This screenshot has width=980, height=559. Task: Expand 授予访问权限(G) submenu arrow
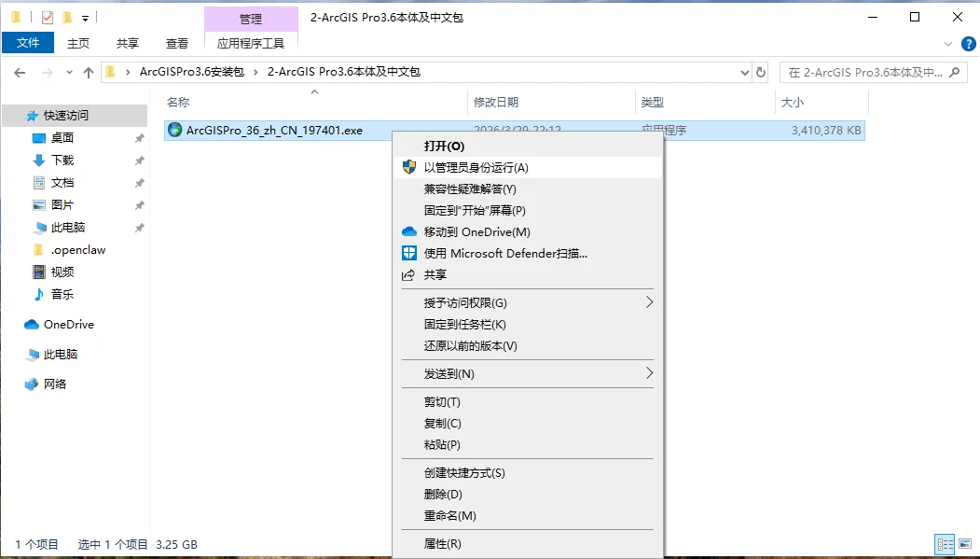pos(649,302)
